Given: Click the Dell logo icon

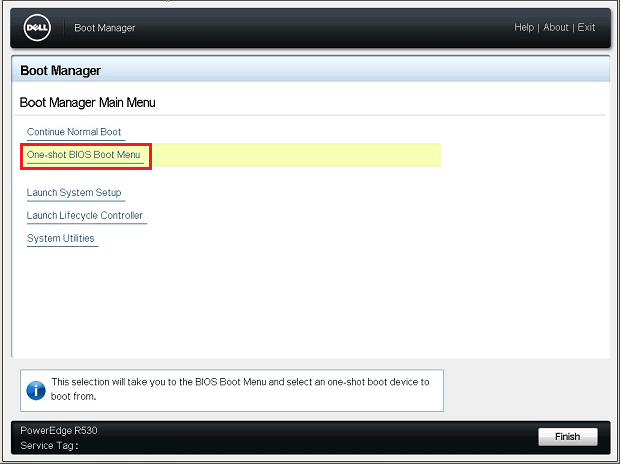Looking at the screenshot, I should pos(37,28).
